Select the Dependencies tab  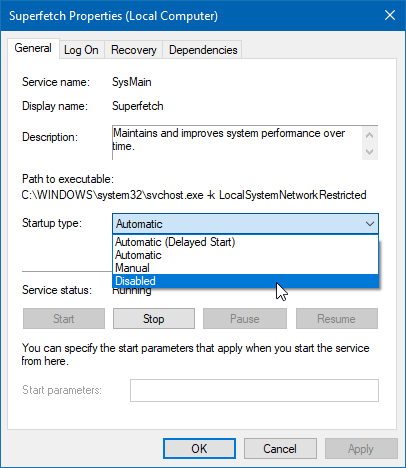click(203, 50)
